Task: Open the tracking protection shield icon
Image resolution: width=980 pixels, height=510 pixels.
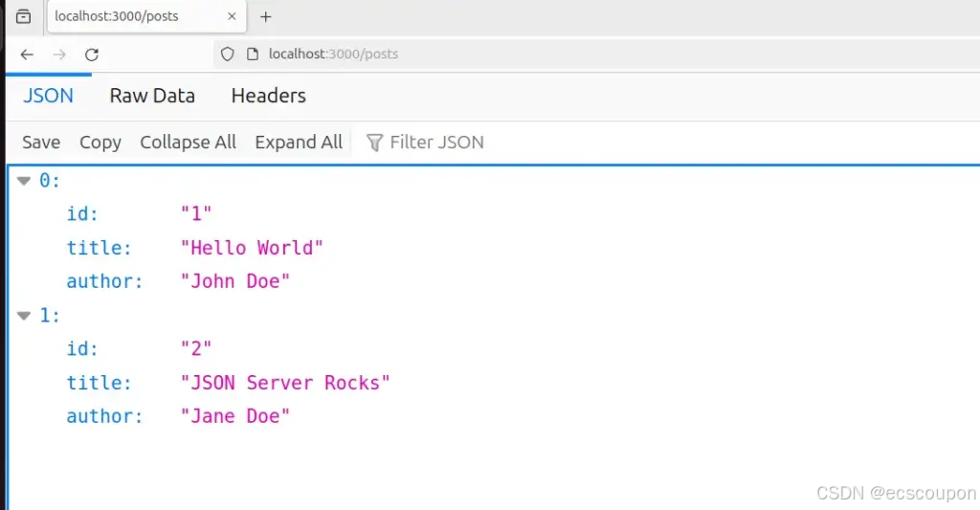Action: (x=228, y=55)
